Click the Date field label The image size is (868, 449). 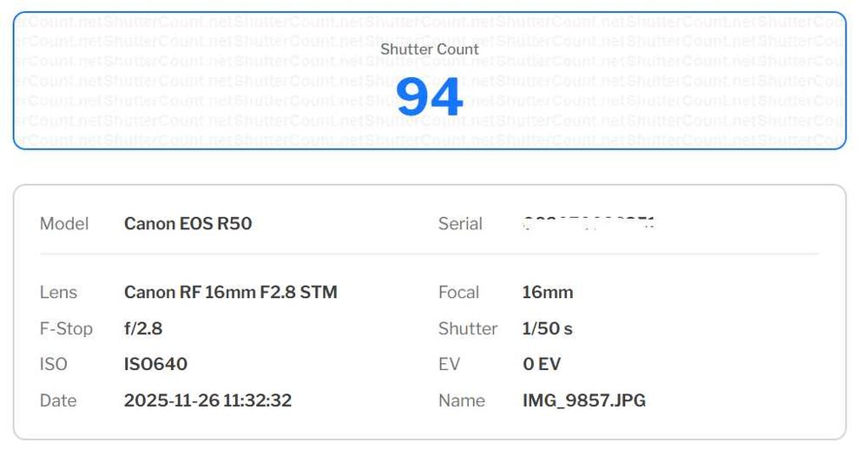[x=58, y=400]
